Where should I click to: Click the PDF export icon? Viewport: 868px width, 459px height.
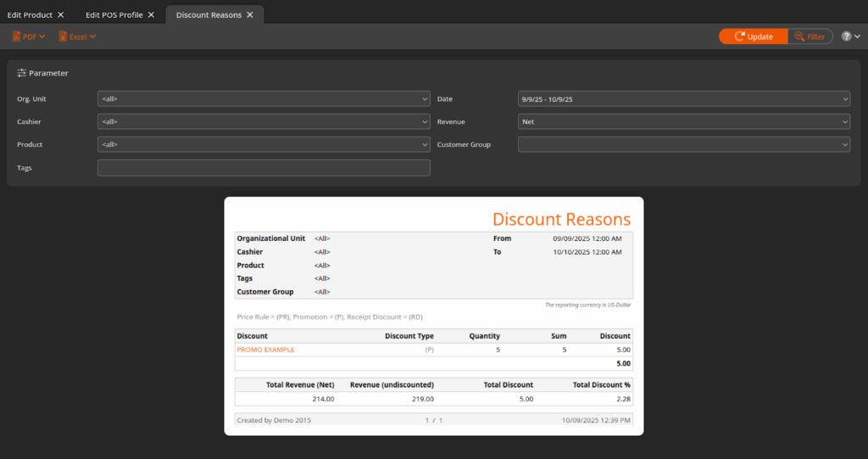click(17, 36)
